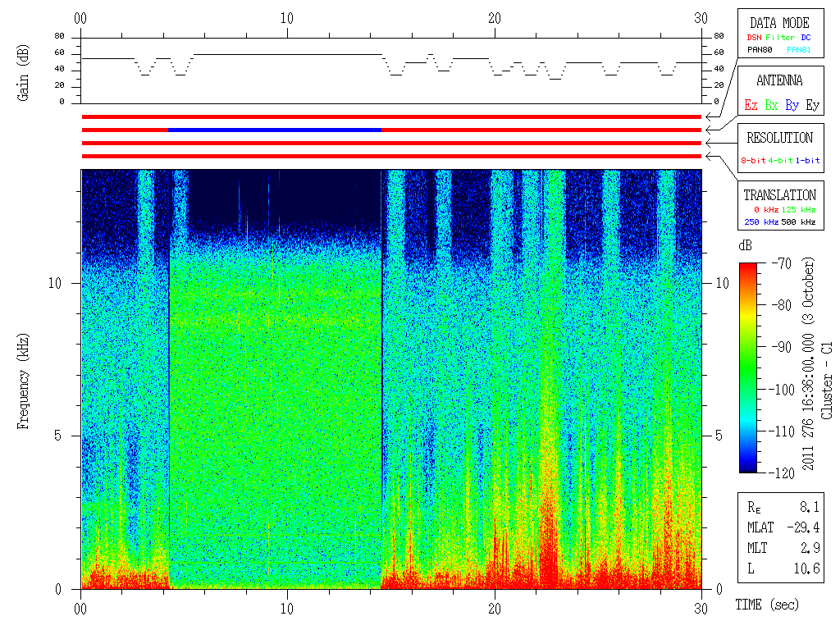Click the TRANSLATION legend title
Screen dimensions: 840x630
pos(779,195)
